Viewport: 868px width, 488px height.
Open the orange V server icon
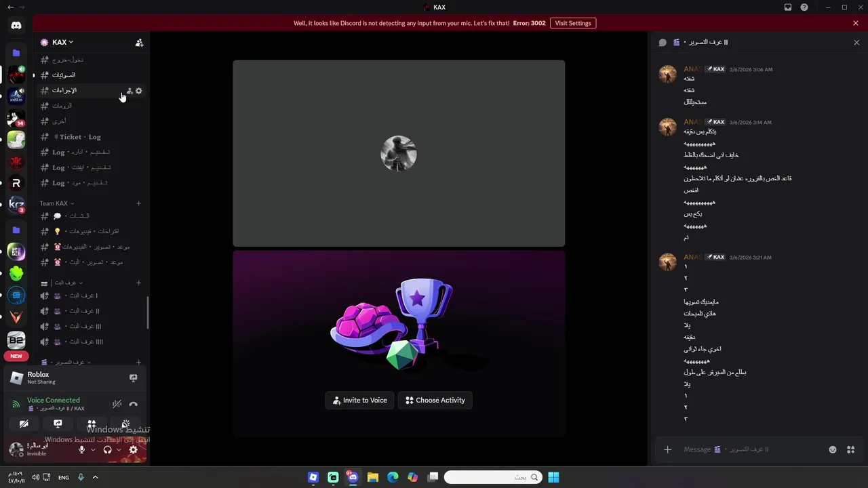pyautogui.click(x=16, y=317)
